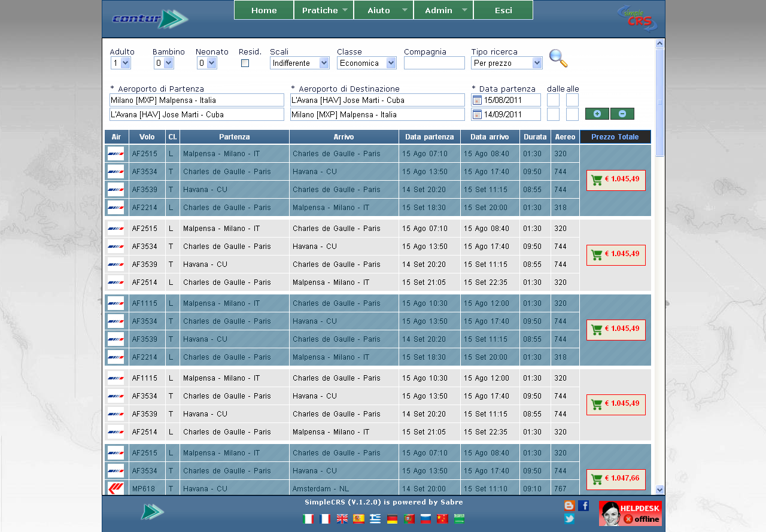Click the vertical scrollbar thumb
The width and height of the screenshot is (766, 532).
pos(660,102)
